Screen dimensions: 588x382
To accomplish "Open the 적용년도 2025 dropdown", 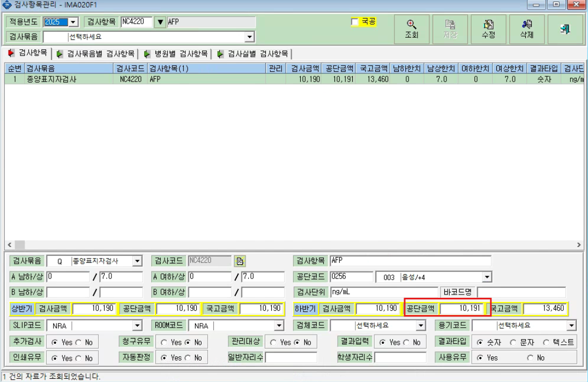I will click(x=73, y=22).
